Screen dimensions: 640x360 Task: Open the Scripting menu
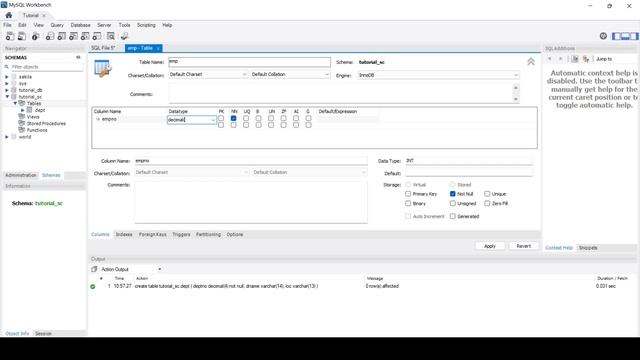[146, 25]
